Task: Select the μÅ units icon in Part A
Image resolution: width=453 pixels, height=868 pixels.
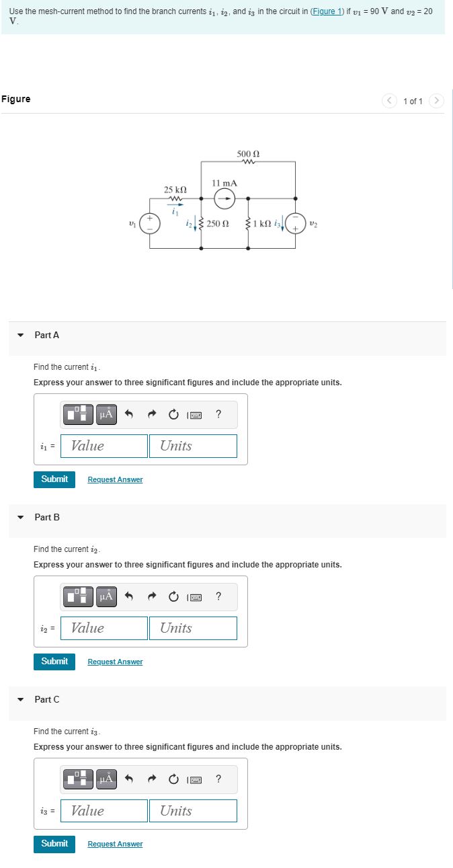Action: click(105, 415)
